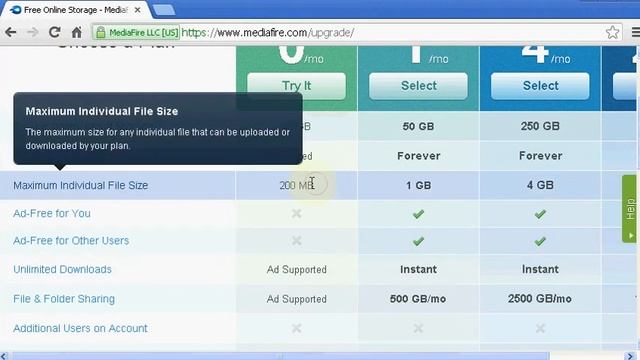Click 50 GB checkmark for Ad-Free Other Users

[418, 241]
